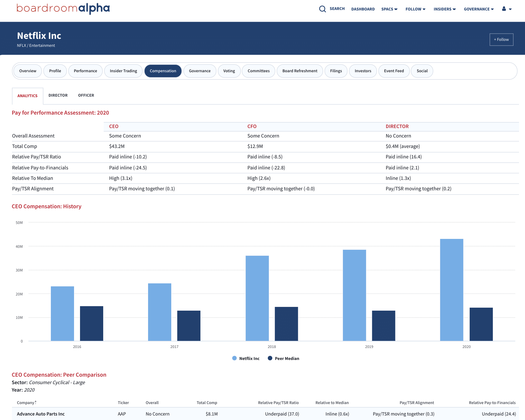This screenshot has width=525, height=420.
Task: Click director value $0.4M (average)
Action: 403,146
